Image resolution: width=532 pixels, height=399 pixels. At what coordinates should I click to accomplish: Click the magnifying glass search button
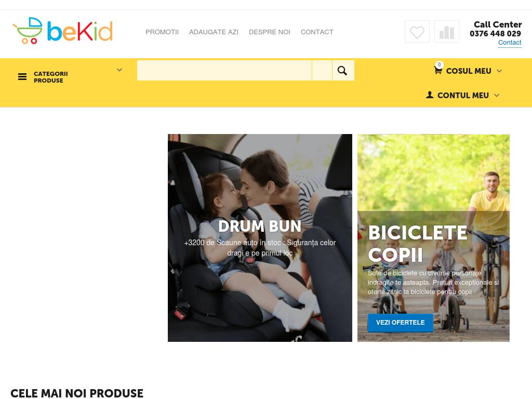coord(343,70)
